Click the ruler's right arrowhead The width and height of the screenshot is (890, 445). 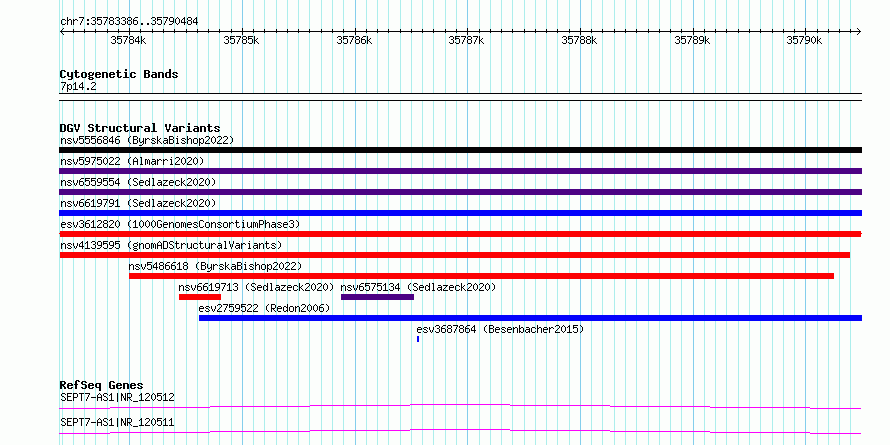tap(858, 31)
